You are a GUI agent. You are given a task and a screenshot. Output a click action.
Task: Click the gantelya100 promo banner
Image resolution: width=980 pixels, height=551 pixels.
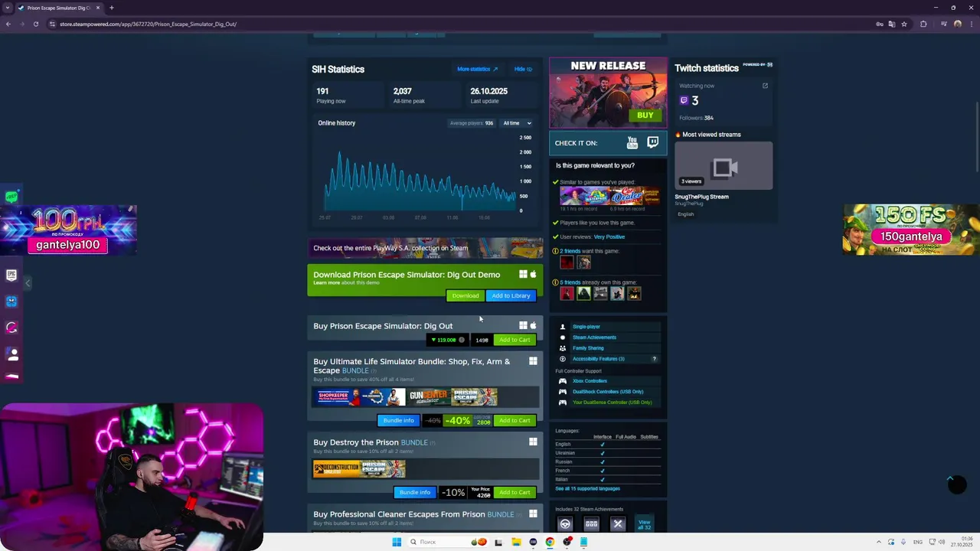tap(68, 230)
